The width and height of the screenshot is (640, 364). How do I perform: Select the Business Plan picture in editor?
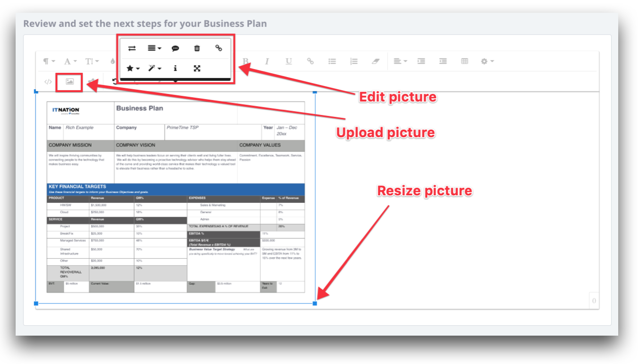tap(176, 197)
